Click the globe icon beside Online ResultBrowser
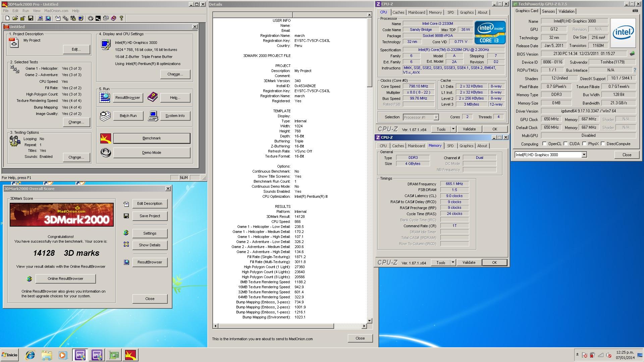Image resolution: width=644 pixels, height=362 pixels. click(x=29, y=279)
